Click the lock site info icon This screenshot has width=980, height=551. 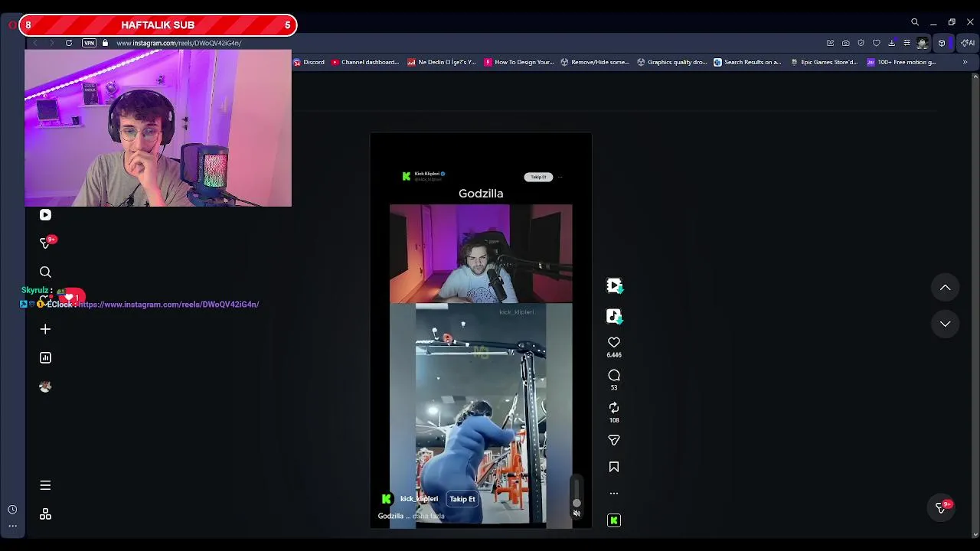coord(106,43)
